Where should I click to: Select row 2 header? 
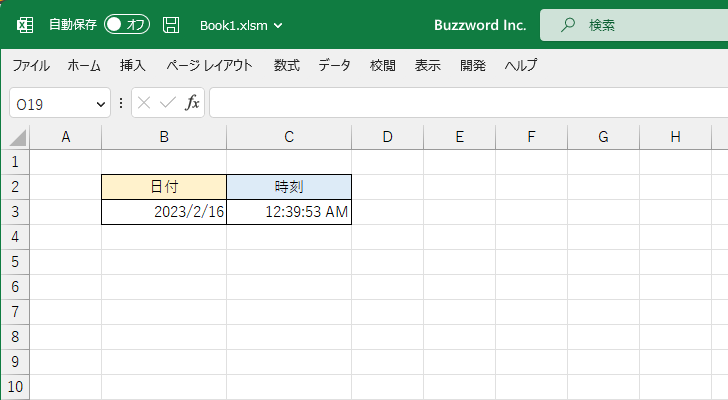tap(15, 187)
